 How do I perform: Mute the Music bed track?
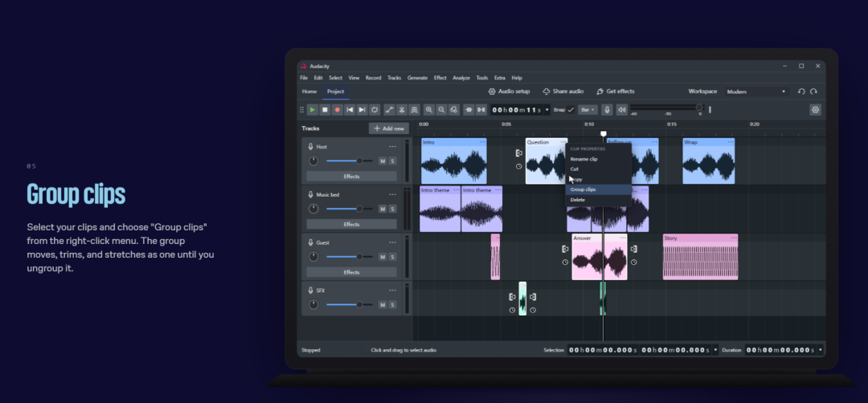click(x=383, y=209)
